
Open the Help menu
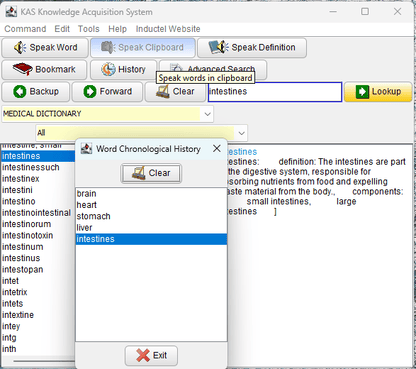click(117, 29)
